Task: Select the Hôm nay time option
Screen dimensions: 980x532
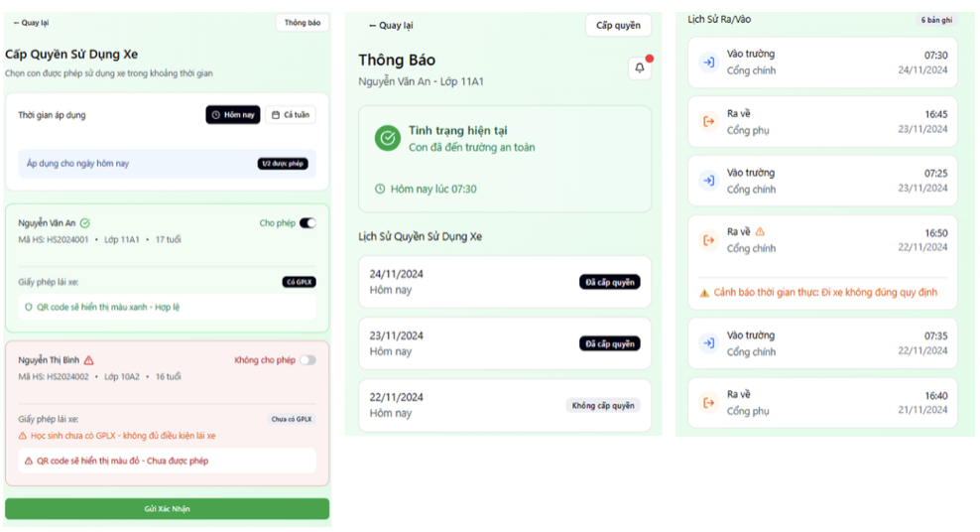Action: point(233,115)
